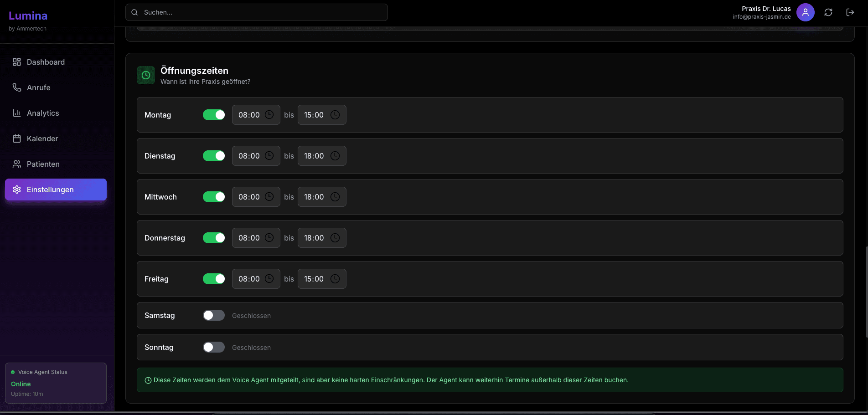The image size is (868, 415).
Task: Open the Kalender sidebar item
Action: click(x=42, y=138)
